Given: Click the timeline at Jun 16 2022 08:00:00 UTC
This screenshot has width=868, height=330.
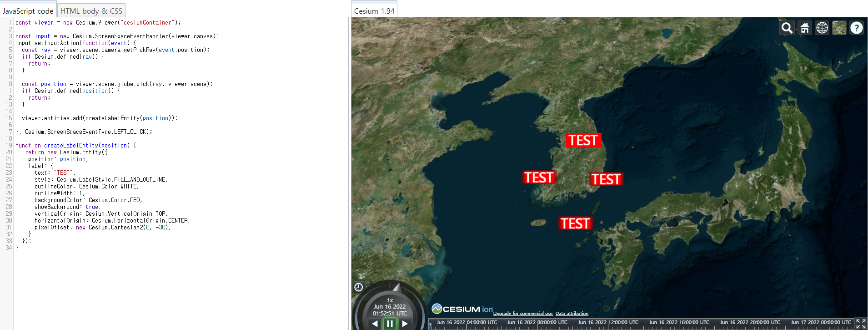Looking at the screenshot, I should point(537,322).
